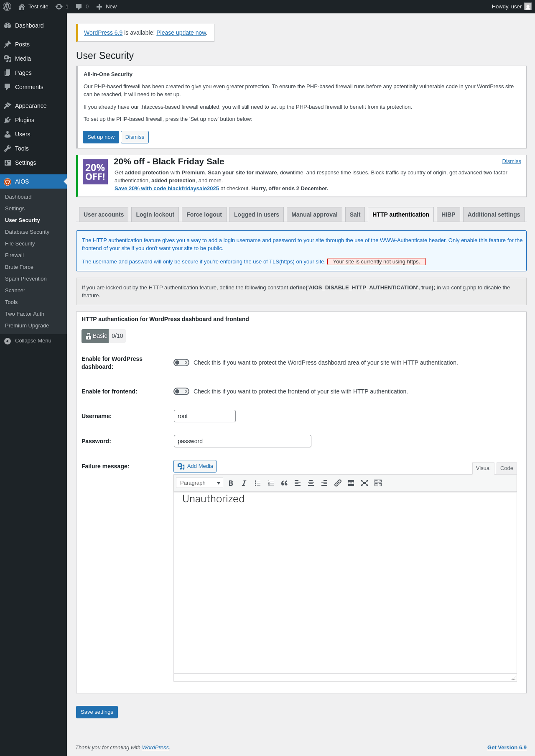Open Two Factor Auth submenu item
The image size is (535, 756).
point(33,314)
